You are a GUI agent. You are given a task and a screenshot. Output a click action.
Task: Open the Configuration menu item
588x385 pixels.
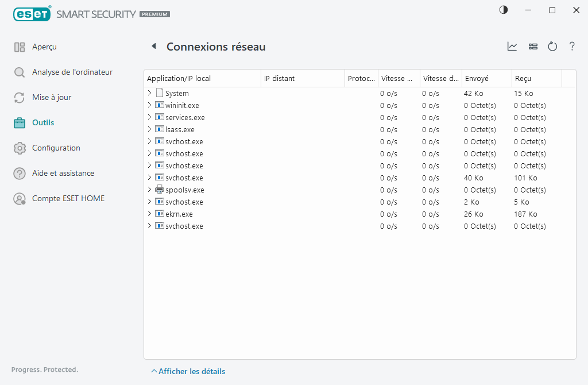click(x=56, y=148)
